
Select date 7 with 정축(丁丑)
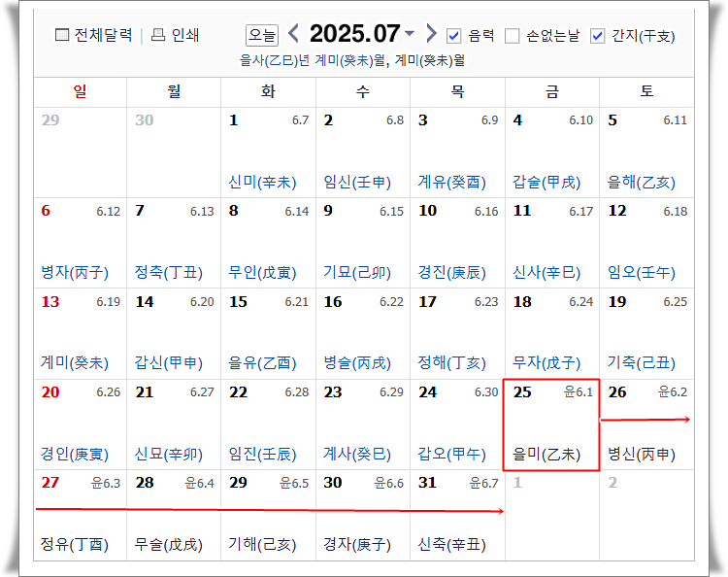(174, 243)
